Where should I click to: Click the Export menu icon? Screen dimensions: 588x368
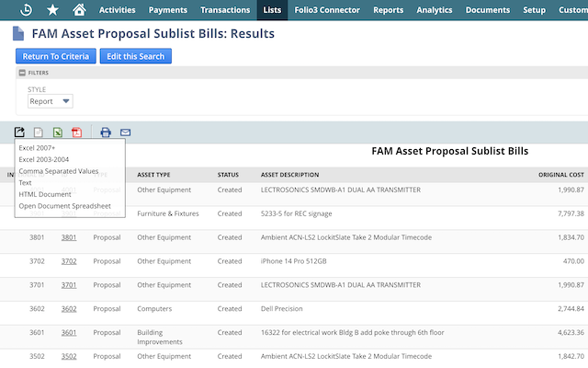pyautogui.click(x=19, y=132)
